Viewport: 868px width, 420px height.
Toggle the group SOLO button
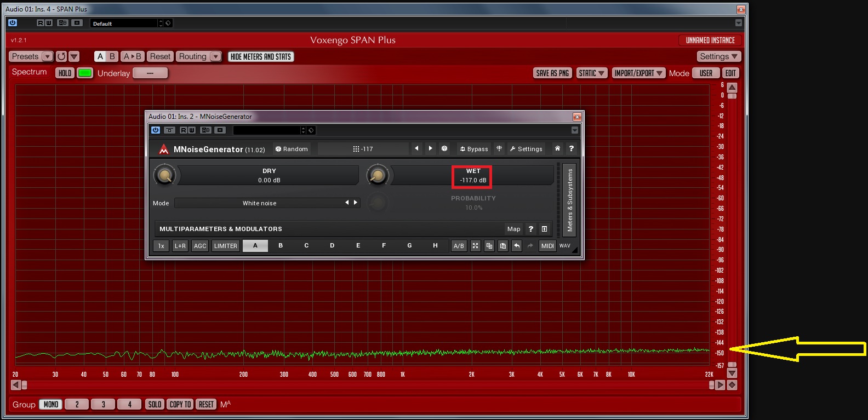point(155,404)
